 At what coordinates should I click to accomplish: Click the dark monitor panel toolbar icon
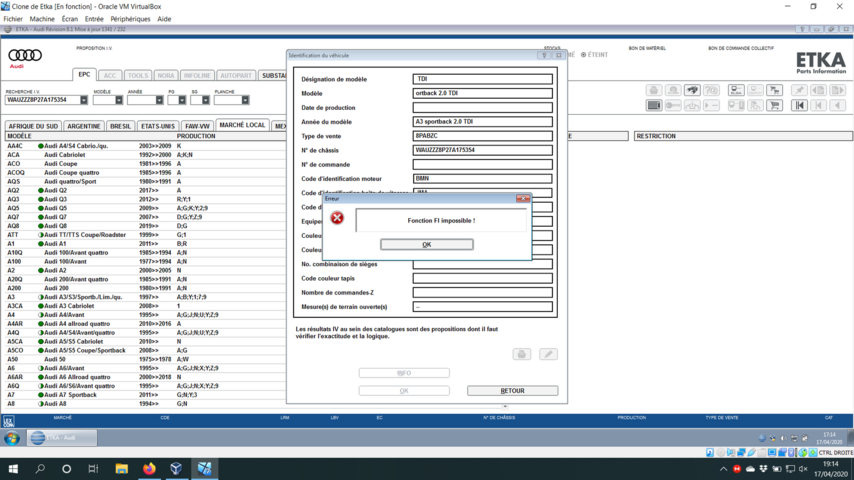click(x=654, y=105)
